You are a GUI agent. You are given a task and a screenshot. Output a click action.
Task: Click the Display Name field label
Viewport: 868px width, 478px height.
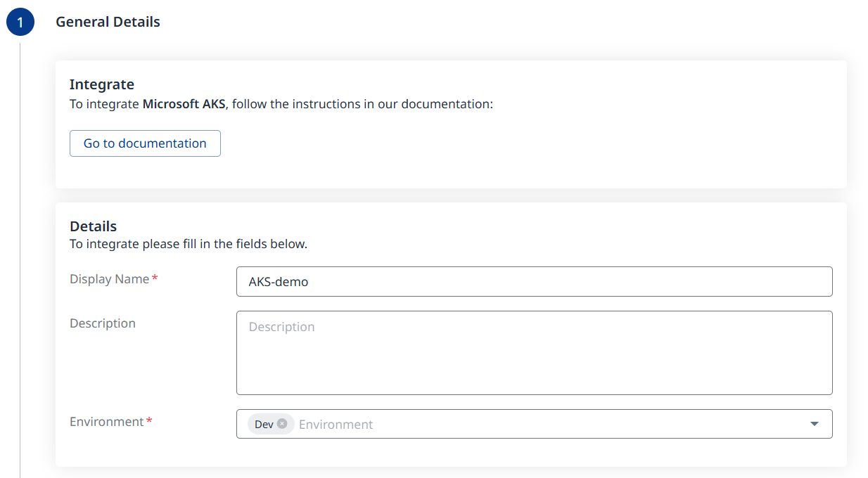[109, 279]
